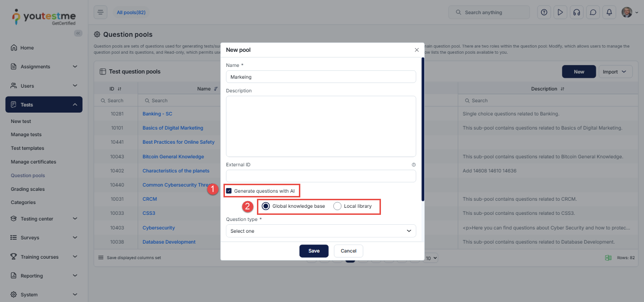Toggle the hamburger menu icon
The height and width of the screenshot is (302, 644).
pyautogui.click(x=100, y=12)
